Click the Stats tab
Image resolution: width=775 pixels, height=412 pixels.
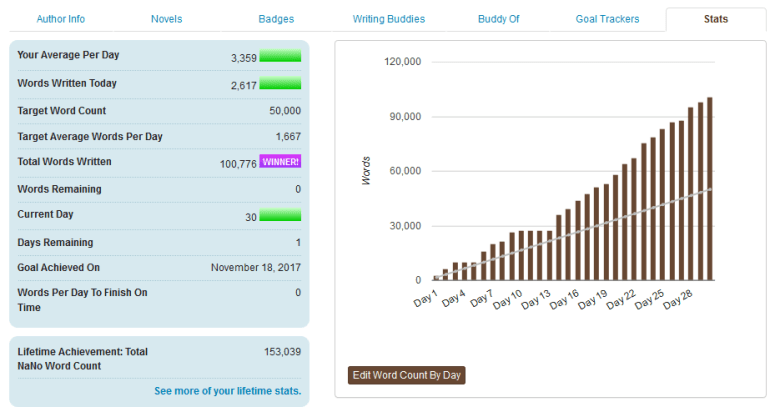(x=715, y=19)
